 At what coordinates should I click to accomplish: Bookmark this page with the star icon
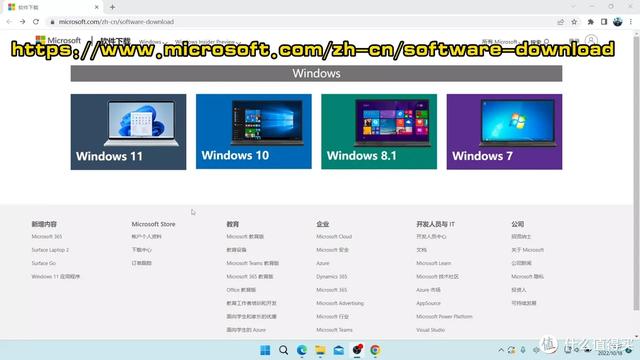pyautogui.click(x=574, y=22)
